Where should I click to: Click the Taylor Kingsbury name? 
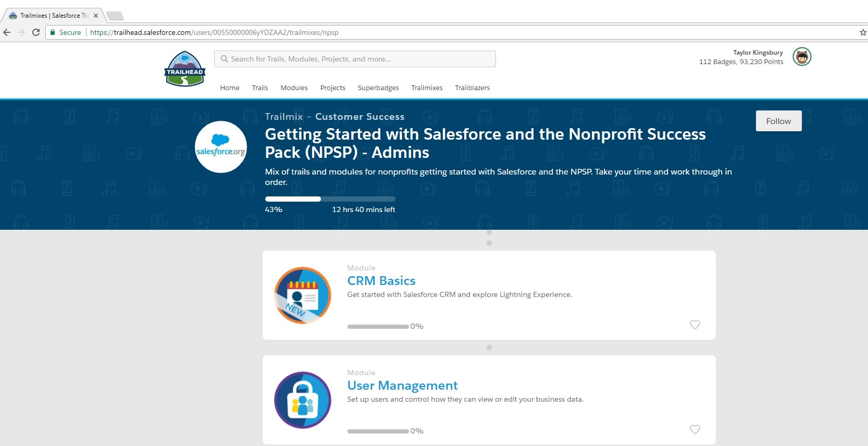(758, 53)
